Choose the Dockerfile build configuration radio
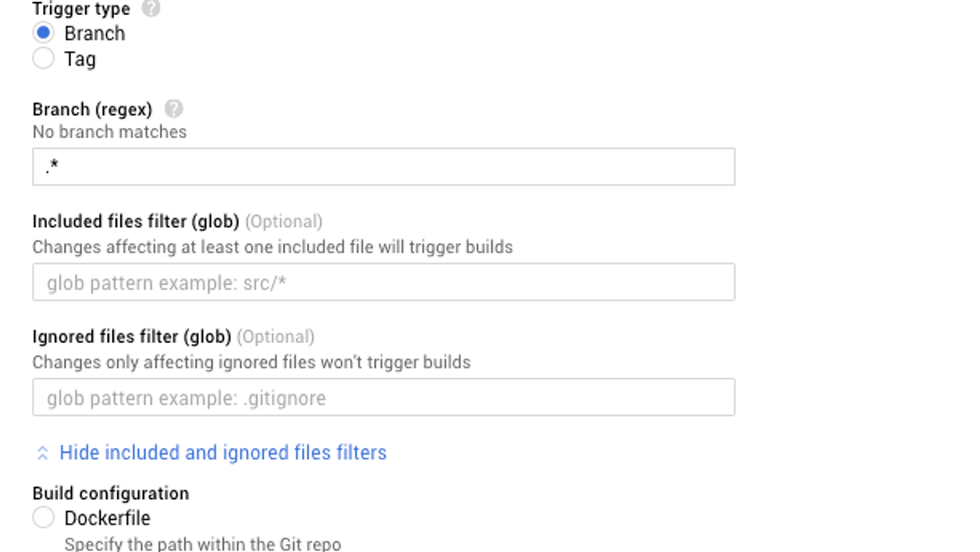The height and width of the screenshot is (552, 980). coord(43,517)
